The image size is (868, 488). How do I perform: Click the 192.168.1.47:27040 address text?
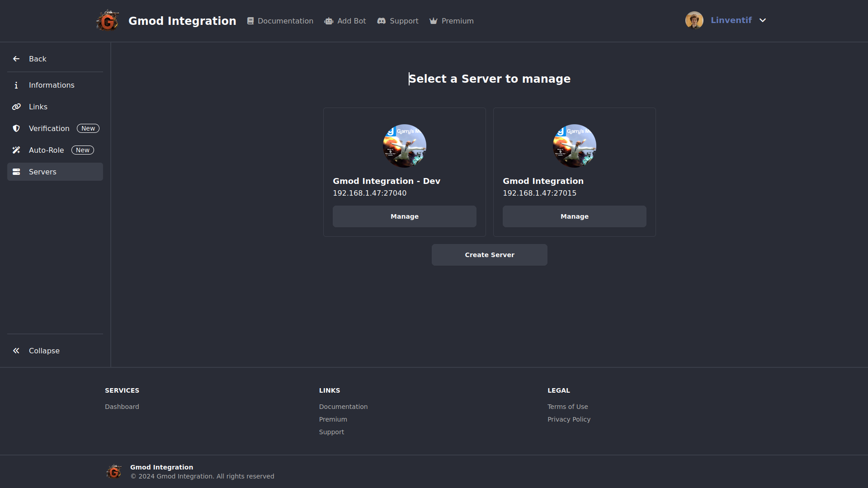[370, 193]
